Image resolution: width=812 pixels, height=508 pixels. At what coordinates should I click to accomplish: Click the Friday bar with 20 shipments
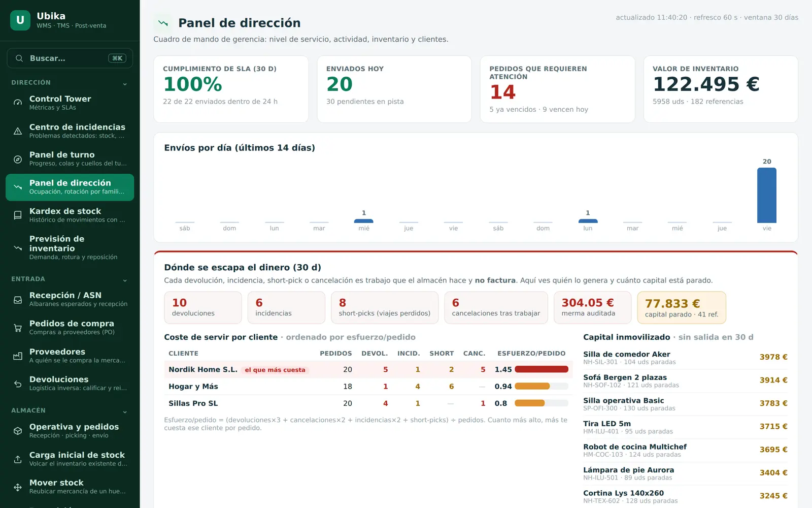pyautogui.click(x=767, y=195)
